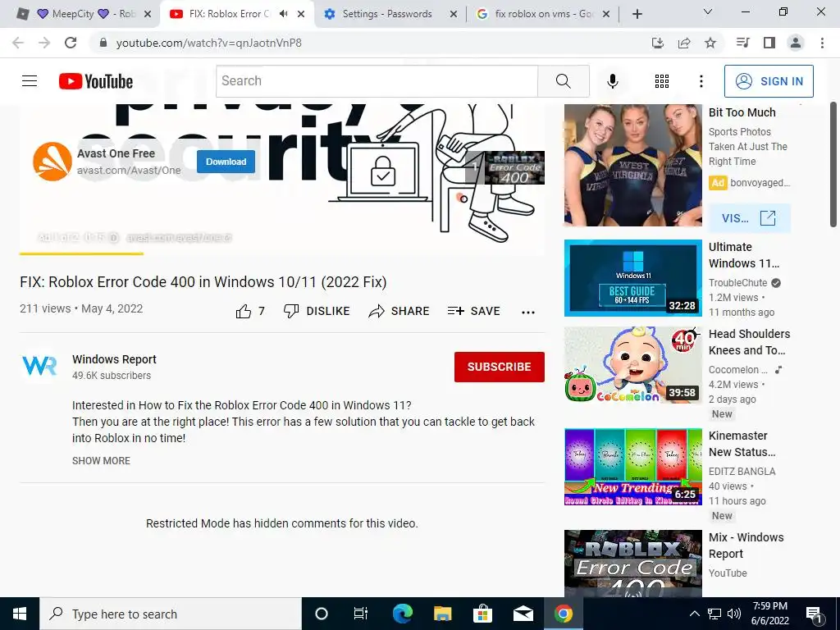Open notification center in taskbar
840x630 pixels.
(814, 614)
